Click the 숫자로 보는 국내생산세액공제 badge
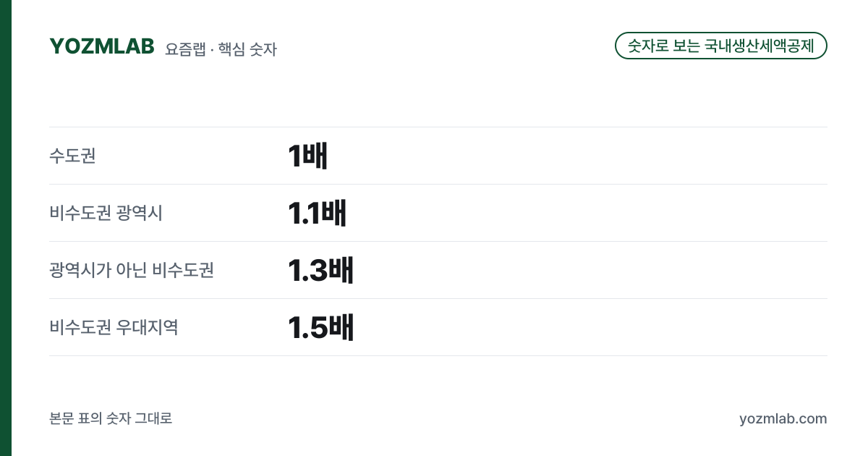868x456 pixels. click(720, 46)
